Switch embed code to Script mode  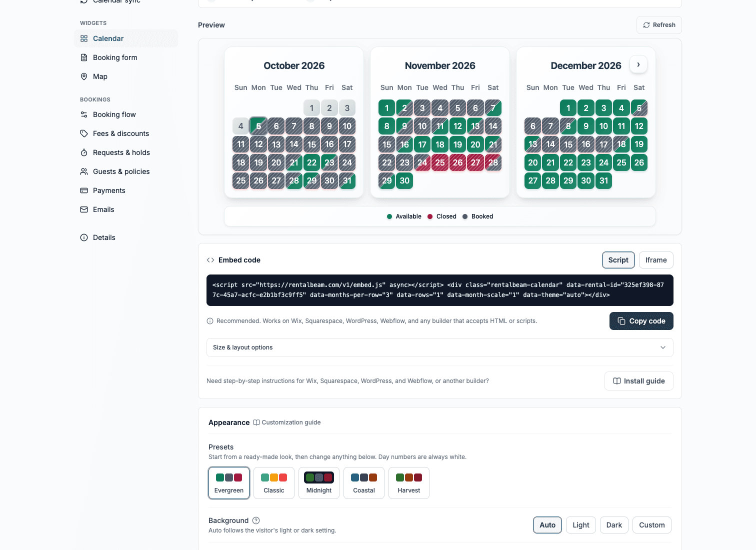618,260
